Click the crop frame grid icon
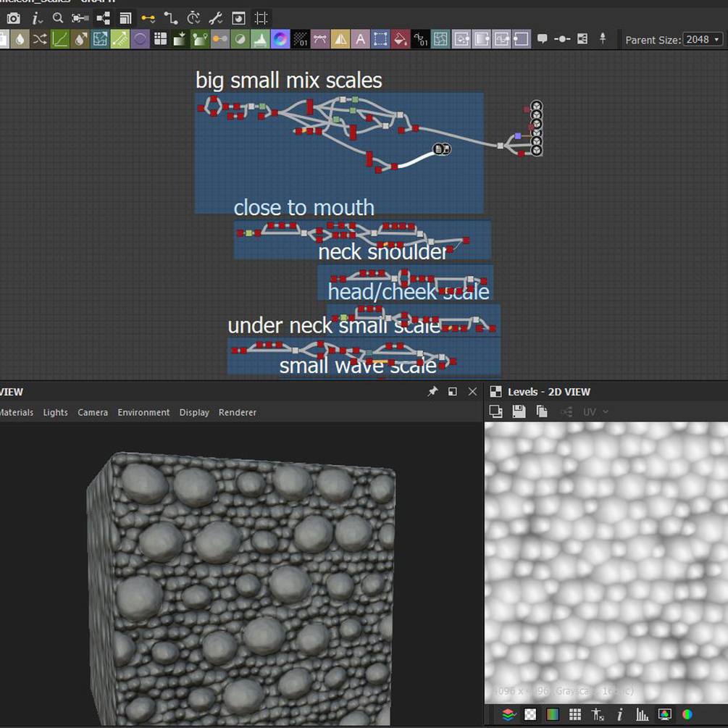The image size is (728, 728). 261,18
